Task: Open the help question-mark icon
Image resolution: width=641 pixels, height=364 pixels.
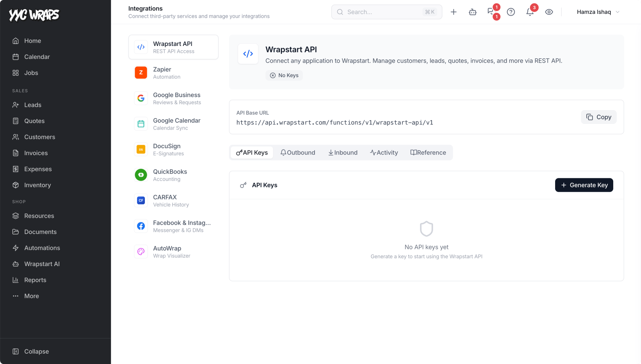Action: tap(511, 12)
